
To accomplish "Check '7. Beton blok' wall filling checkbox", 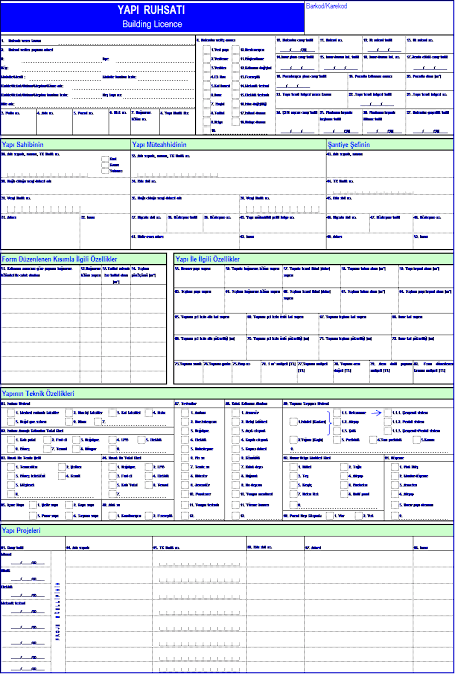I will click(293, 494).
